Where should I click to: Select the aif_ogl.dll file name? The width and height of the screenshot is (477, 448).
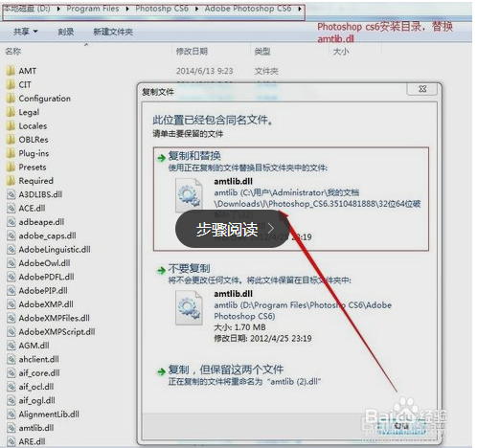[36, 400]
